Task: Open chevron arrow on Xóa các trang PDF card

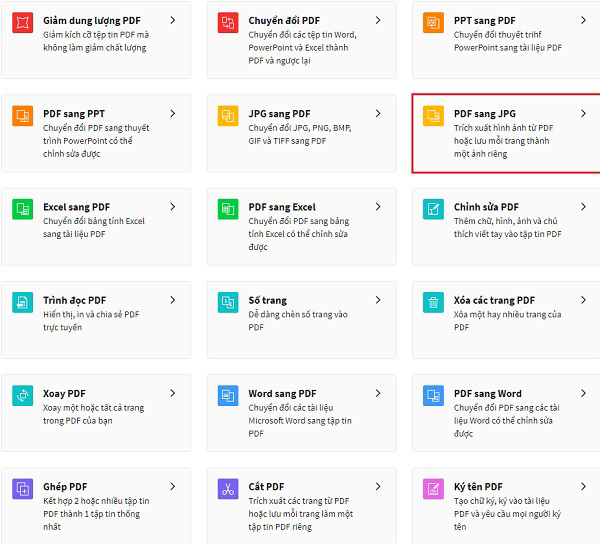Action: click(584, 300)
